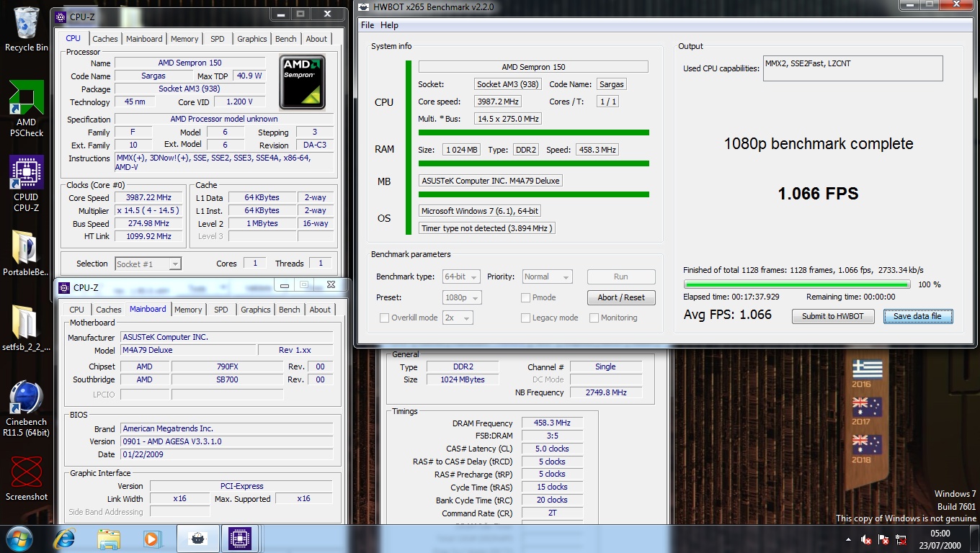
Task: Open the disconnected network tray icon
Action: pos(901,539)
